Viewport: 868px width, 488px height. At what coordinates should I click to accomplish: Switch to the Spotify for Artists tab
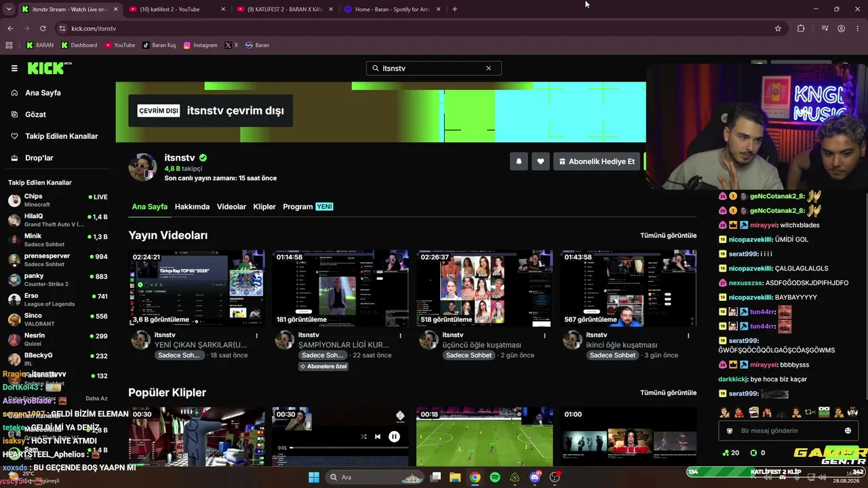[391, 9]
